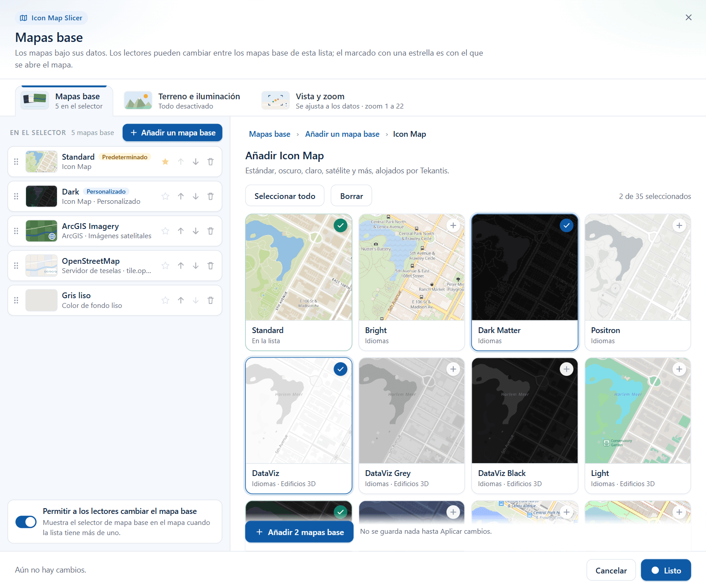706x588 pixels.
Task: Uncheck the Dark Matter card checkmark
Action: coord(566,225)
